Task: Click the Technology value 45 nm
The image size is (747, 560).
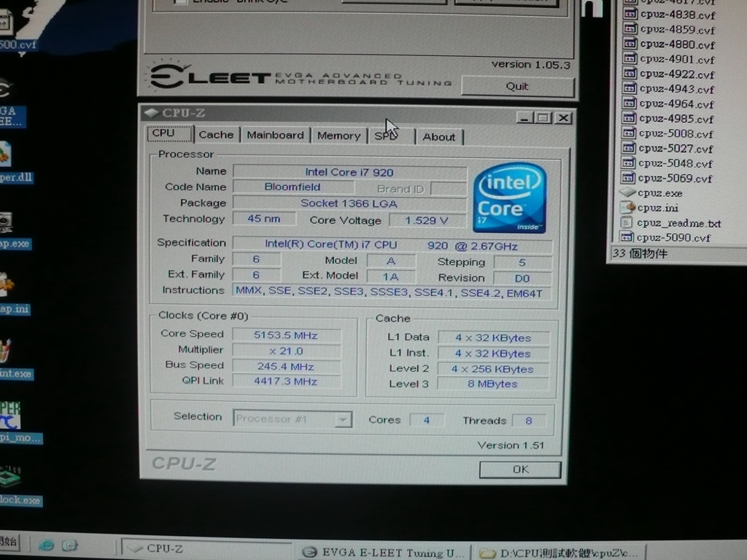Action: tap(264, 219)
